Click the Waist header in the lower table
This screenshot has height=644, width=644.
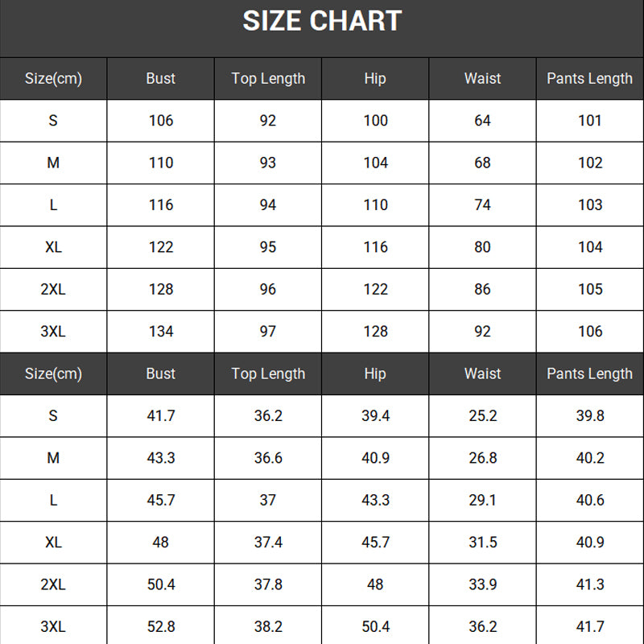[483, 374]
